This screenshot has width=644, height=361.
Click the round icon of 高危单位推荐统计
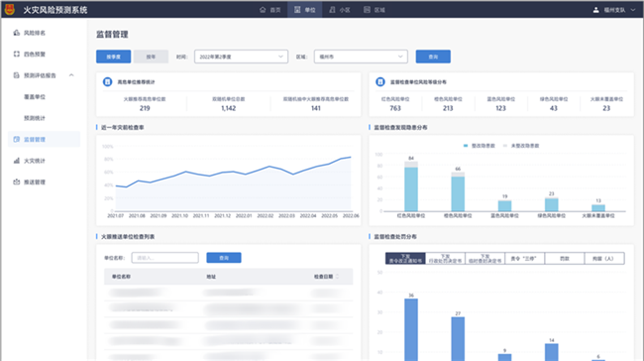107,82
